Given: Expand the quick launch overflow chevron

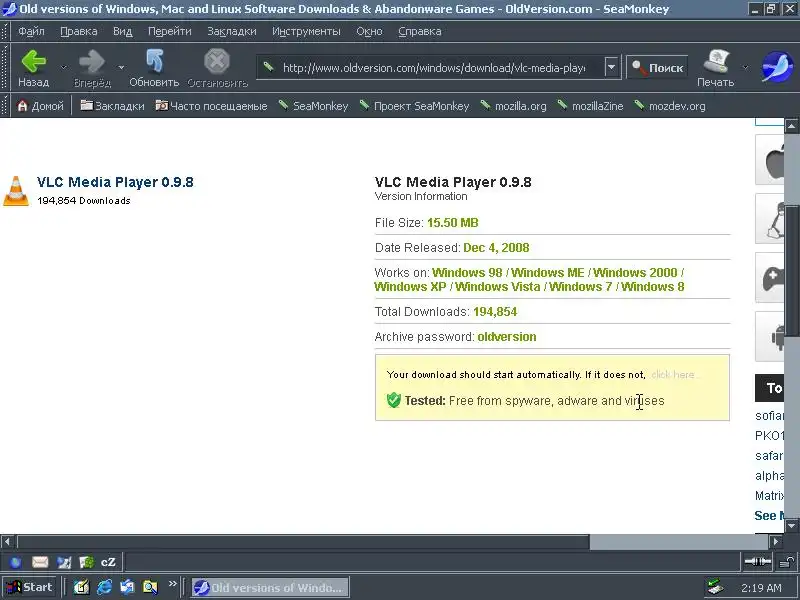Looking at the screenshot, I should (172, 584).
